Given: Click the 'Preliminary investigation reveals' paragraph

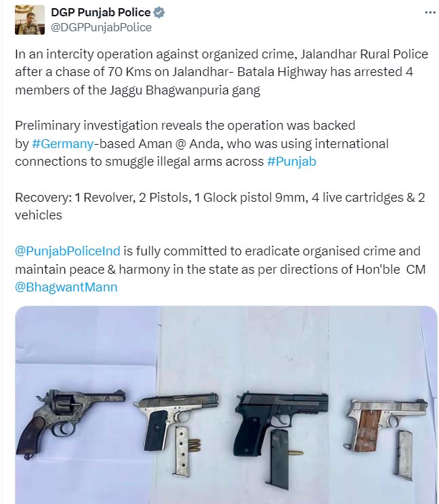Looking at the screenshot, I should click(x=202, y=143).
